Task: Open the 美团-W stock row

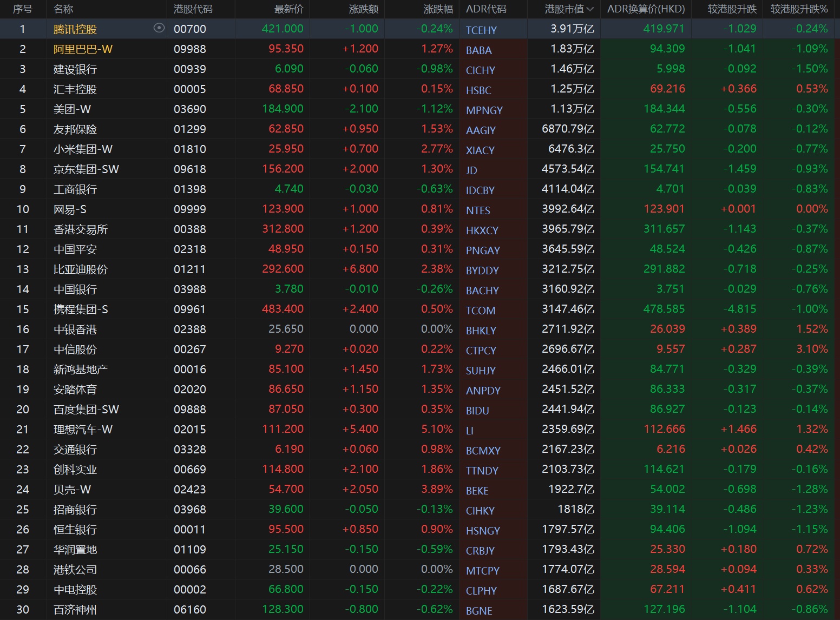Action: point(72,109)
